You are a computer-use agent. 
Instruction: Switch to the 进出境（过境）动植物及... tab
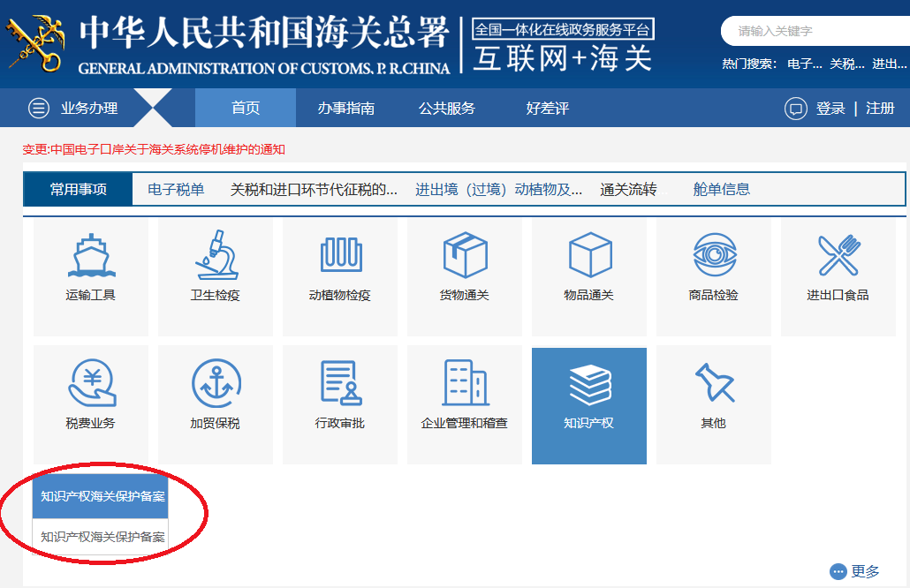click(x=498, y=190)
